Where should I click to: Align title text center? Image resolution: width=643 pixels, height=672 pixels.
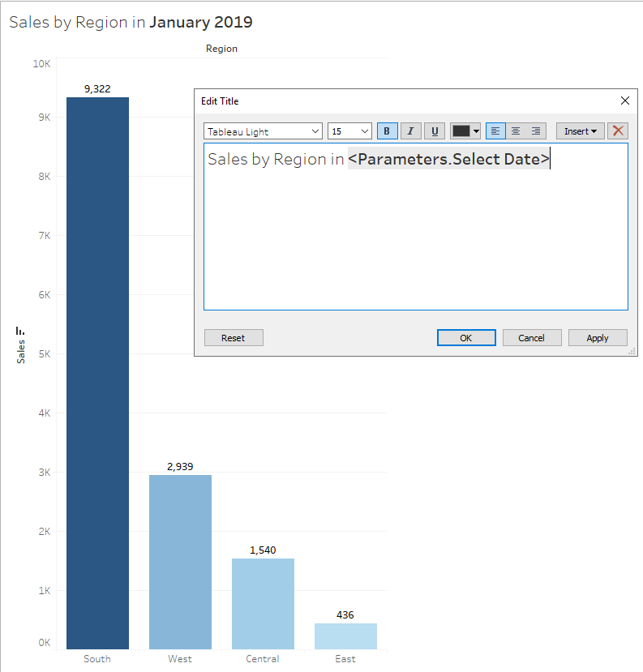pyautogui.click(x=516, y=131)
